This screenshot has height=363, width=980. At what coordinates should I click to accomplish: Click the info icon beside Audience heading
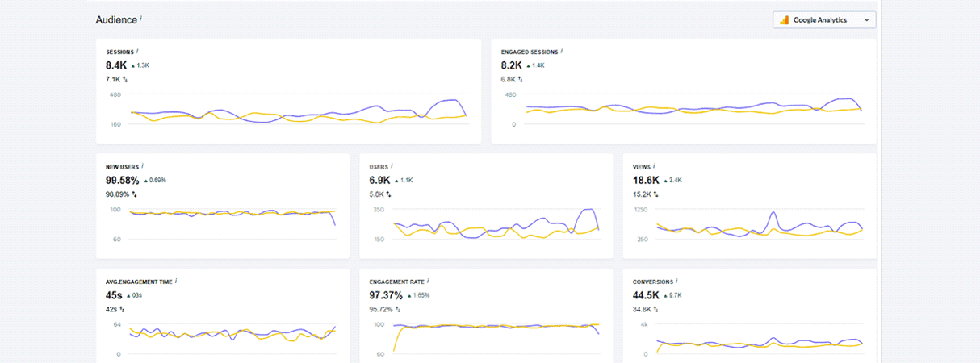[141, 16]
